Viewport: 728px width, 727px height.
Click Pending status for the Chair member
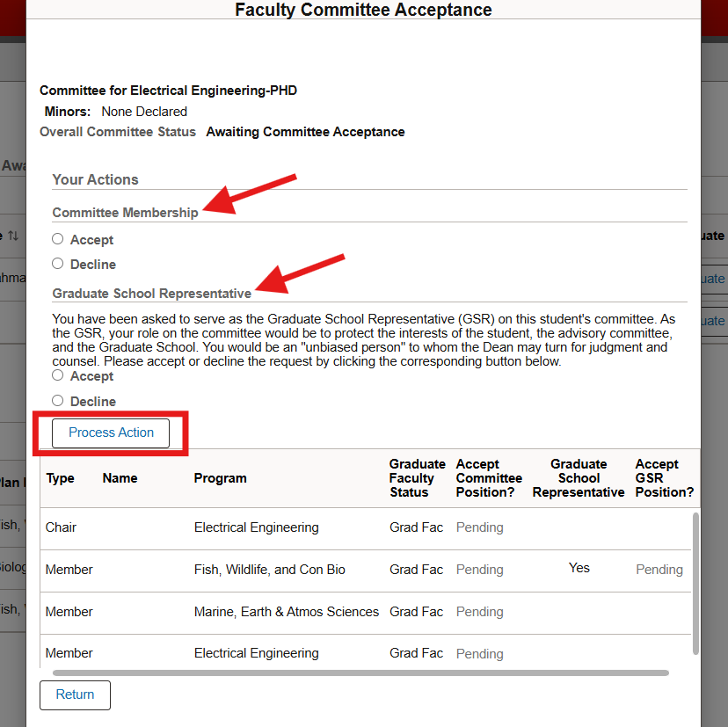coord(479,527)
